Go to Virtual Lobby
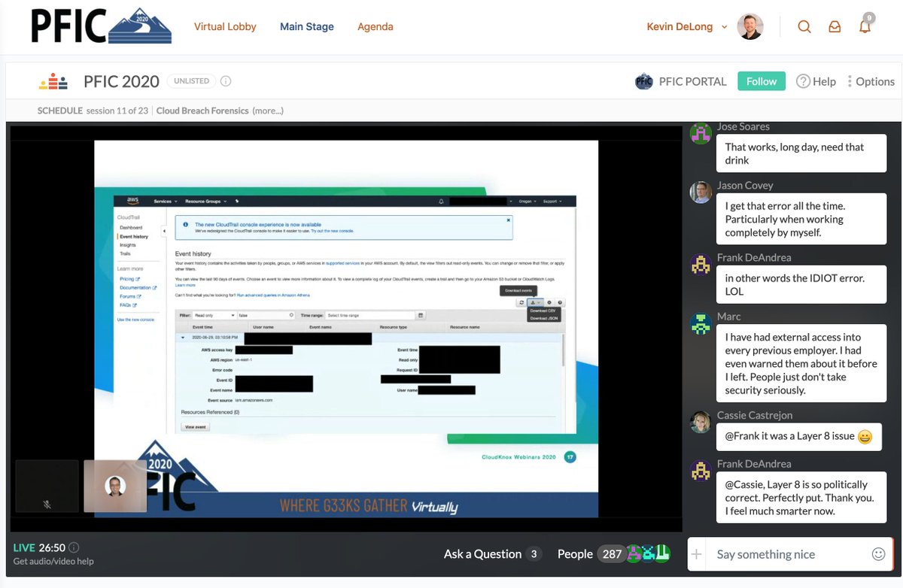This screenshot has width=903, height=588. (225, 26)
